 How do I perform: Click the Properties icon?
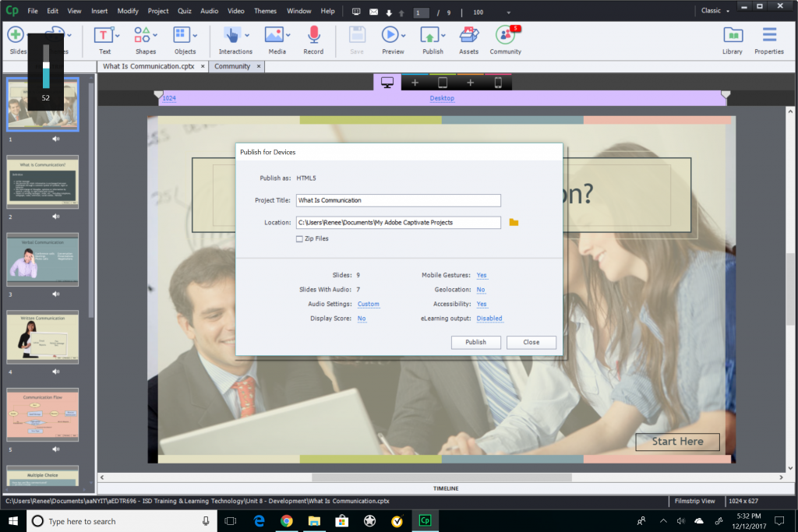click(x=769, y=35)
